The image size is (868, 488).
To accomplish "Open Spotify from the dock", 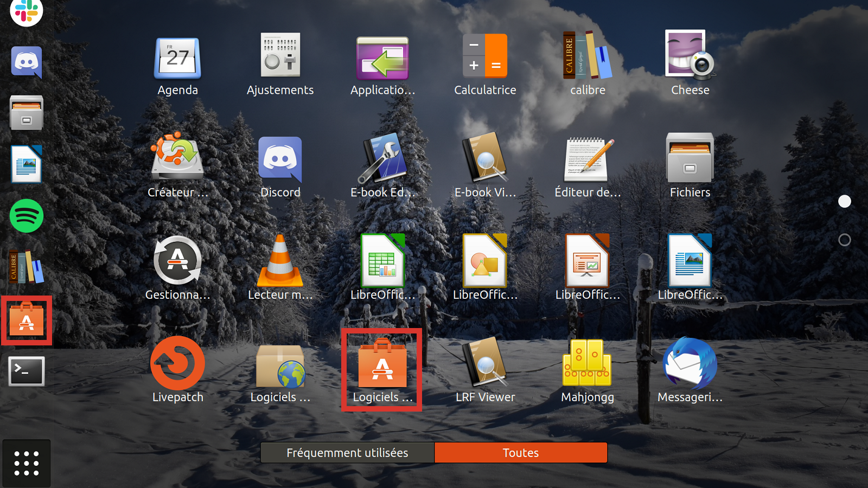I will click(26, 216).
